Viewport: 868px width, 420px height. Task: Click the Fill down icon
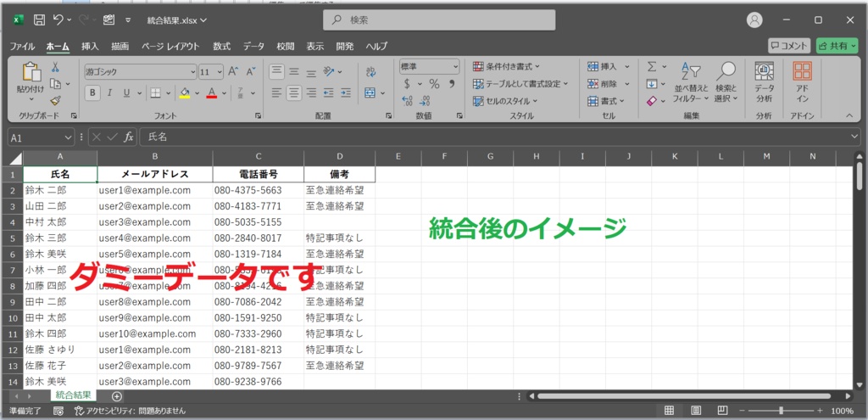point(652,84)
